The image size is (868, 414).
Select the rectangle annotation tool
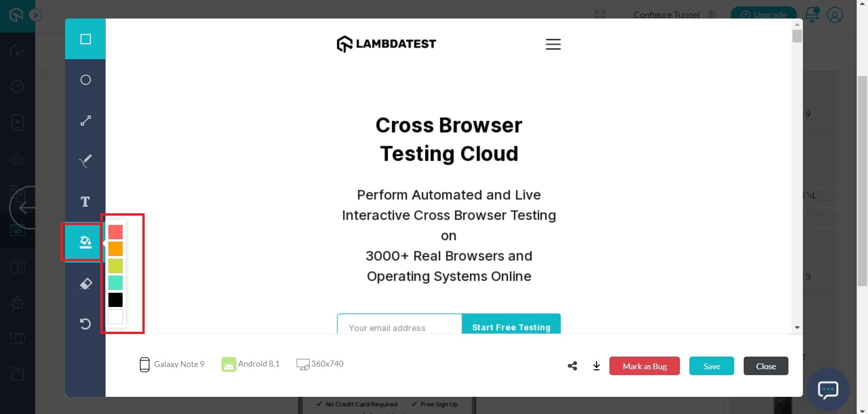[x=85, y=39]
